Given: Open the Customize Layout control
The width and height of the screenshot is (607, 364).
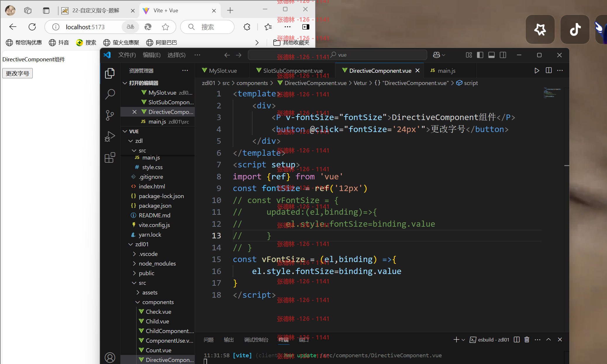Looking at the screenshot, I should tap(469, 55).
